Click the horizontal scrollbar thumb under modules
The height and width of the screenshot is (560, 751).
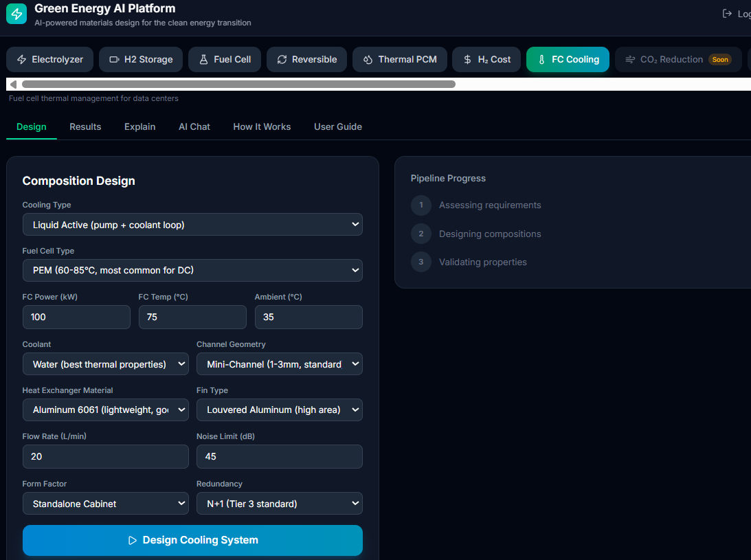[x=238, y=85]
